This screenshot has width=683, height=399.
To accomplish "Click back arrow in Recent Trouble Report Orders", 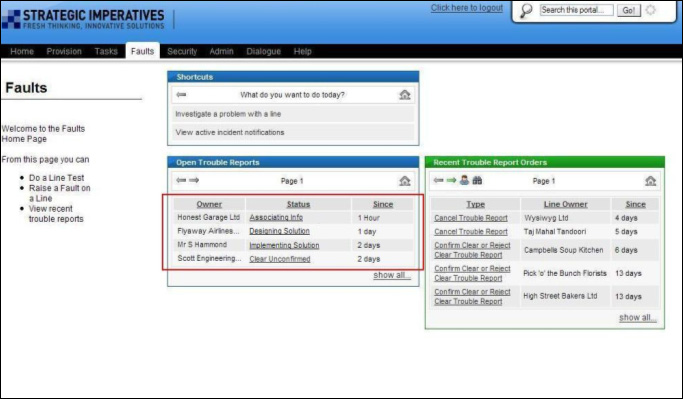I will click(x=439, y=180).
